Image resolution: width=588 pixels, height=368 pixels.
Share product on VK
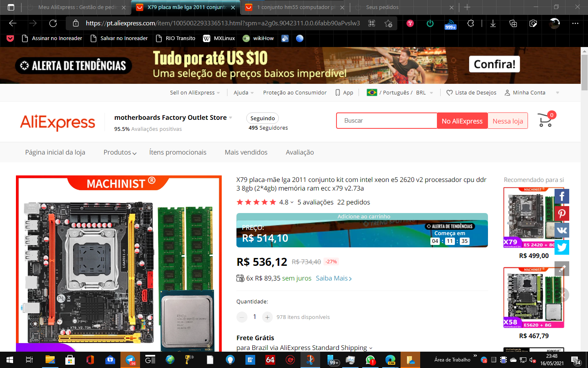click(x=562, y=230)
